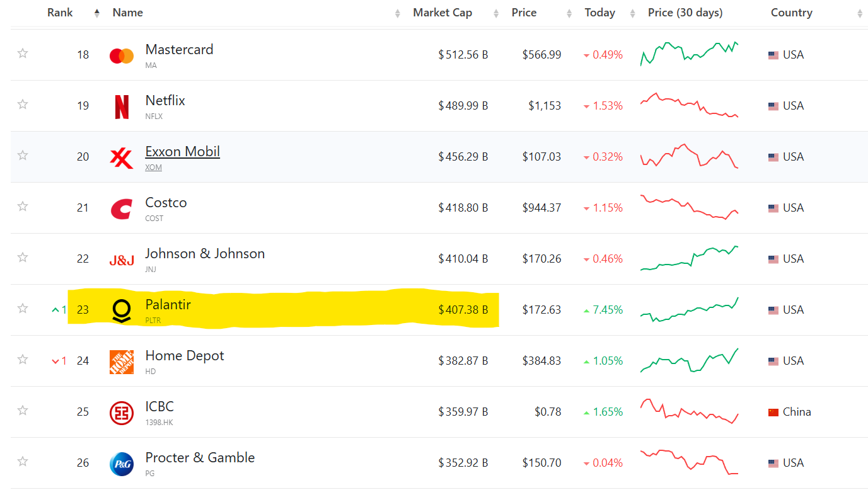Click the Price column header label
This screenshot has height=490, width=868.
click(524, 13)
